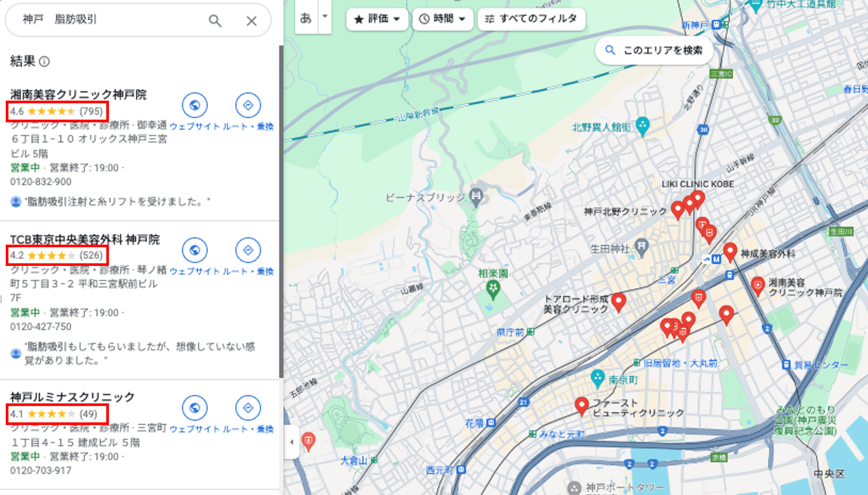Click the 花隈 station label

tap(475, 423)
